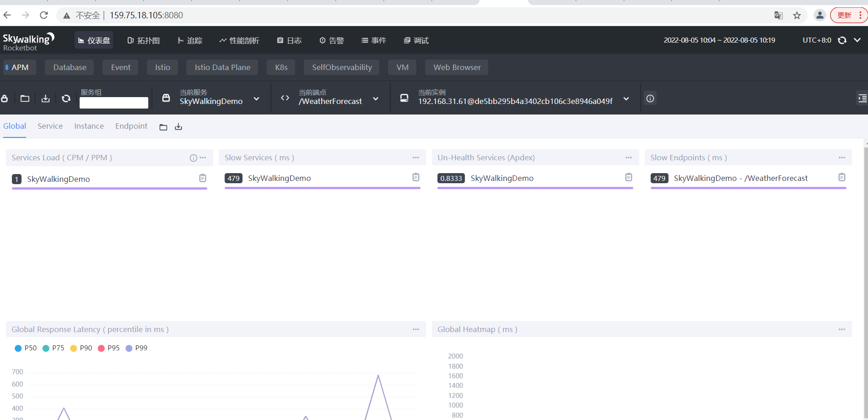
Task: Switch to the Service tab
Action: pyautogui.click(x=50, y=126)
